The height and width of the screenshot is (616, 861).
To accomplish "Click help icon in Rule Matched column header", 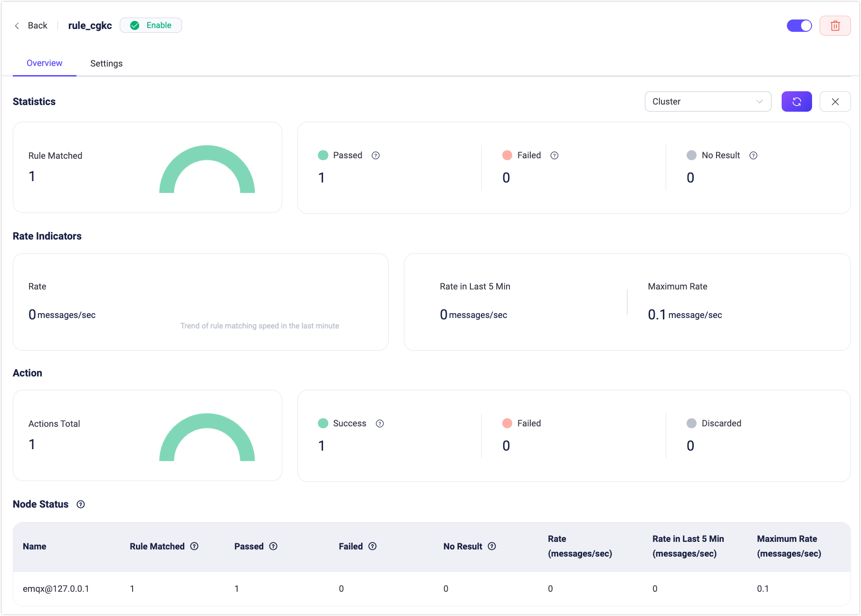I will coord(194,547).
